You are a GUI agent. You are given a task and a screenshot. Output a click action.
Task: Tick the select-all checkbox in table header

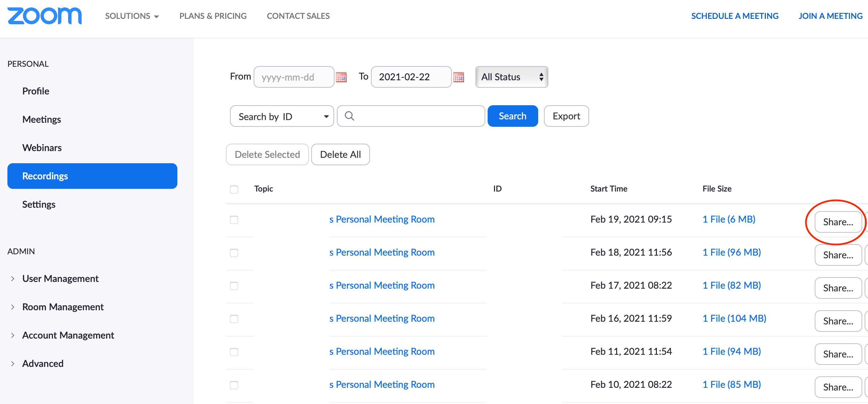[x=234, y=189]
